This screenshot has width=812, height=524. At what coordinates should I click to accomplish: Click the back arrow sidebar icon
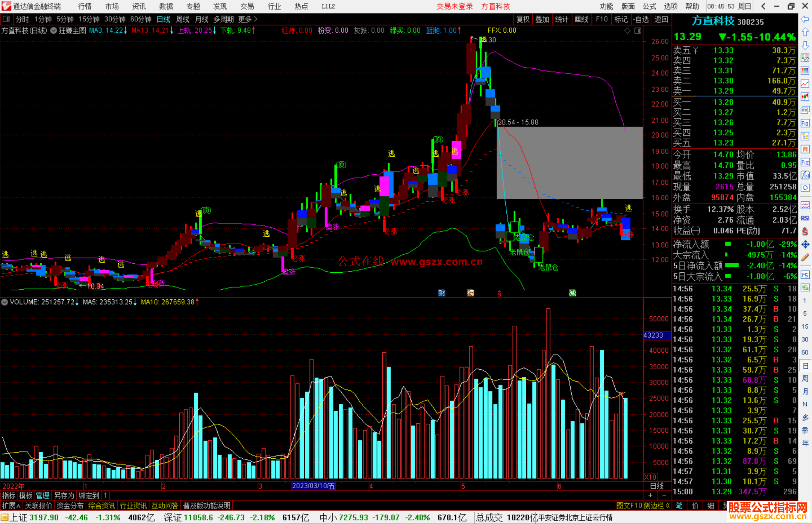pos(805,20)
